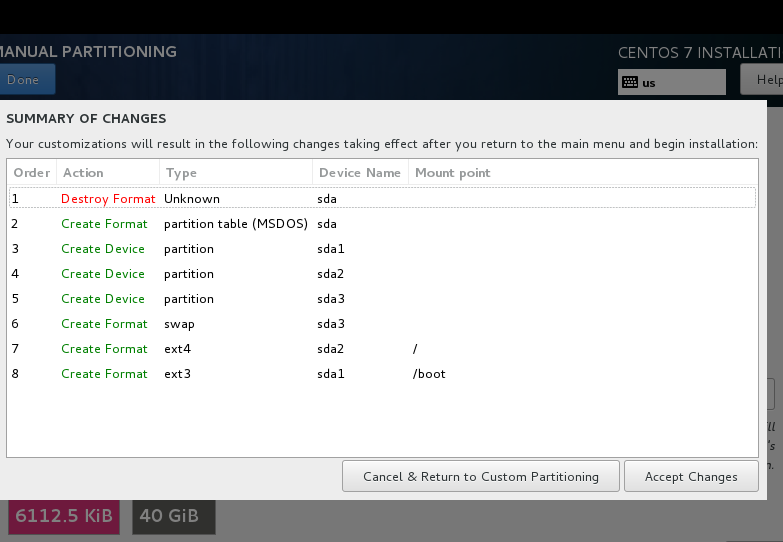Select the / mount point cell in row 7
This screenshot has width=783, height=542.
(x=415, y=349)
